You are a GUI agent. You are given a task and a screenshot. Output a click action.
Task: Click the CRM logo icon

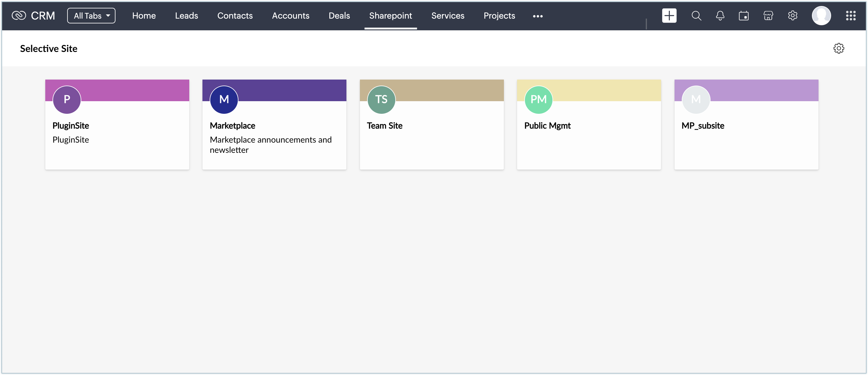tap(19, 16)
